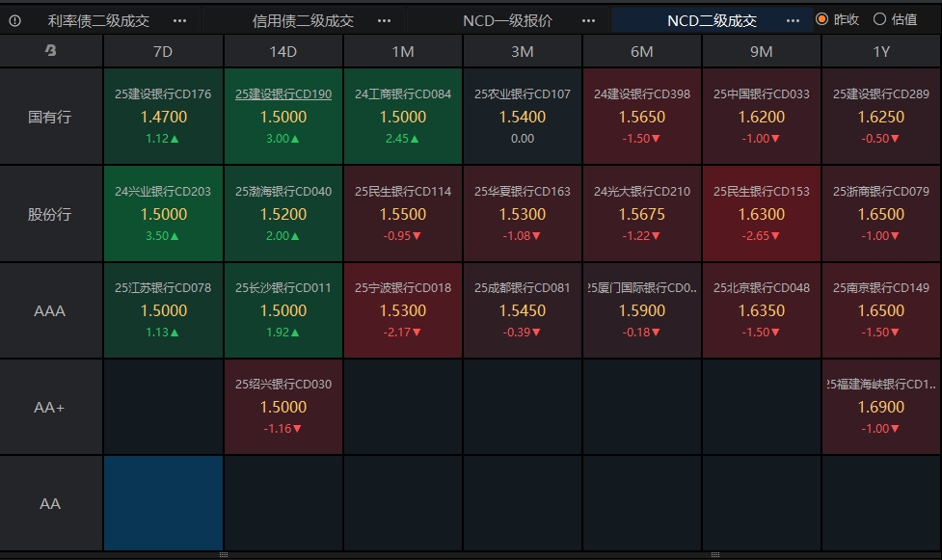The height and width of the screenshot is (560, 942).
Task: Click the 24建设银行CD398 cell
Action: coord(641,116)
